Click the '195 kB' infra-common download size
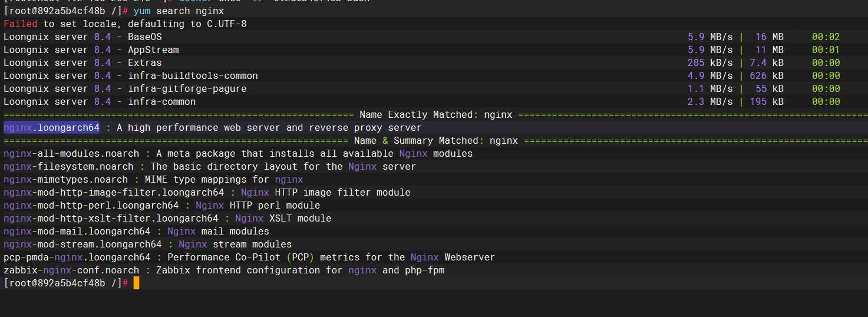 click(767, 101)
